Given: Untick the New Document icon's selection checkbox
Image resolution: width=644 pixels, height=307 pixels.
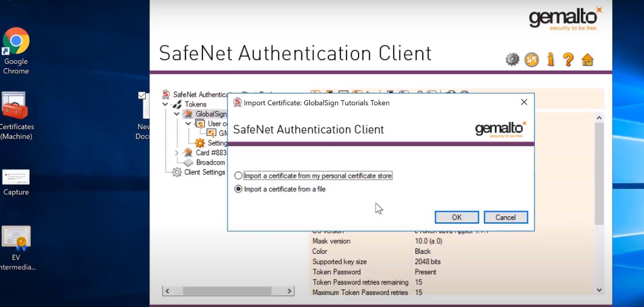Looking at the screenshot, I should point(142,95).
